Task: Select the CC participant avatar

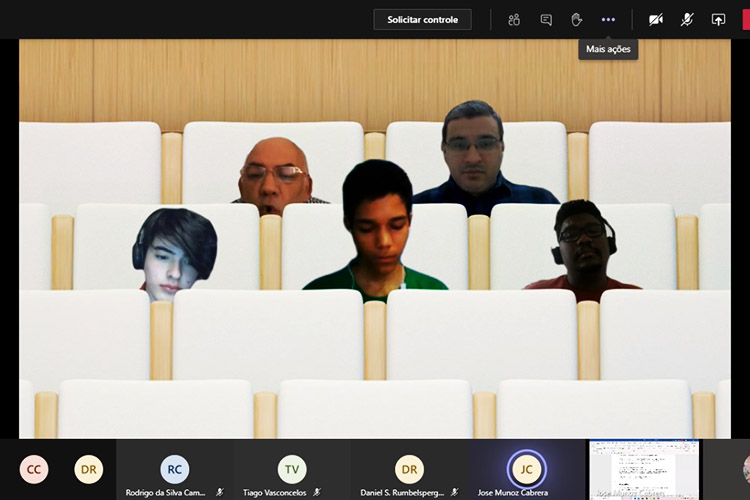Action: click(x=34, y=469)
